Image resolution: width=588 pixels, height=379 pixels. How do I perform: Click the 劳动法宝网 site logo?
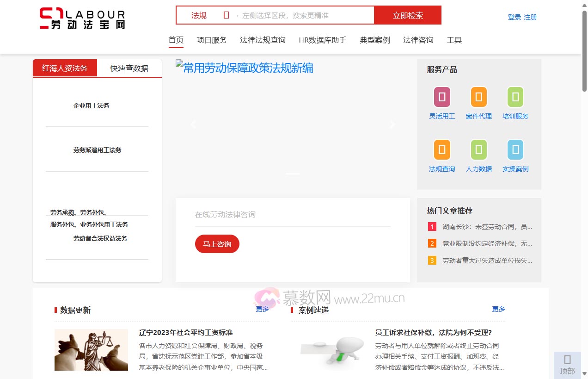81,19
